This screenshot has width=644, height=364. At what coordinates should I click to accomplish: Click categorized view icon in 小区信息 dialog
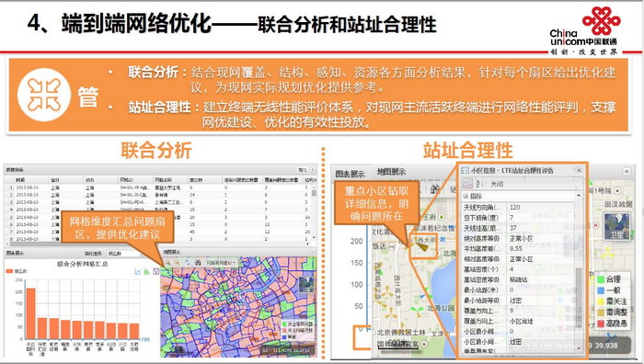tap(467, 184)
